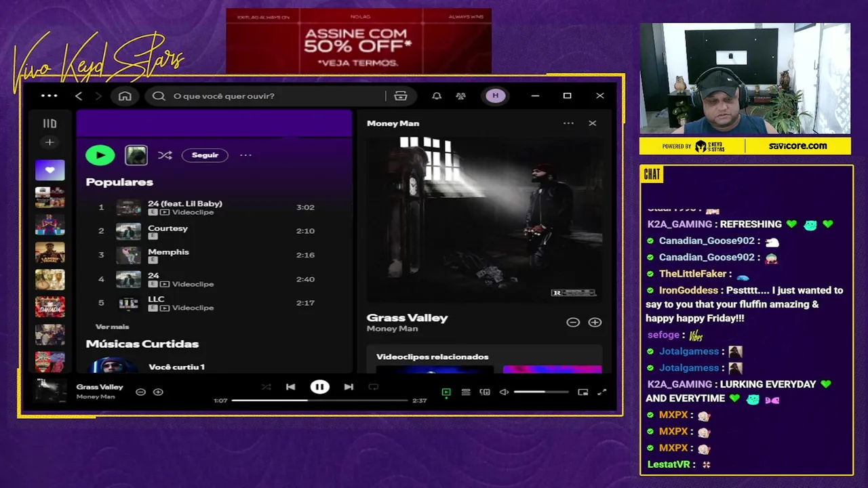Pause playback with the center button

tap(319, 387)
